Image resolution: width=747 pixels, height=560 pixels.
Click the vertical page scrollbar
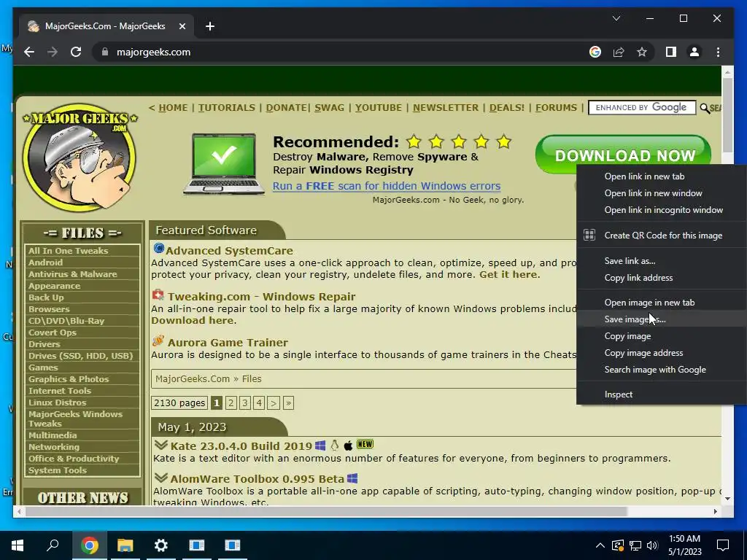pos(727,114)
